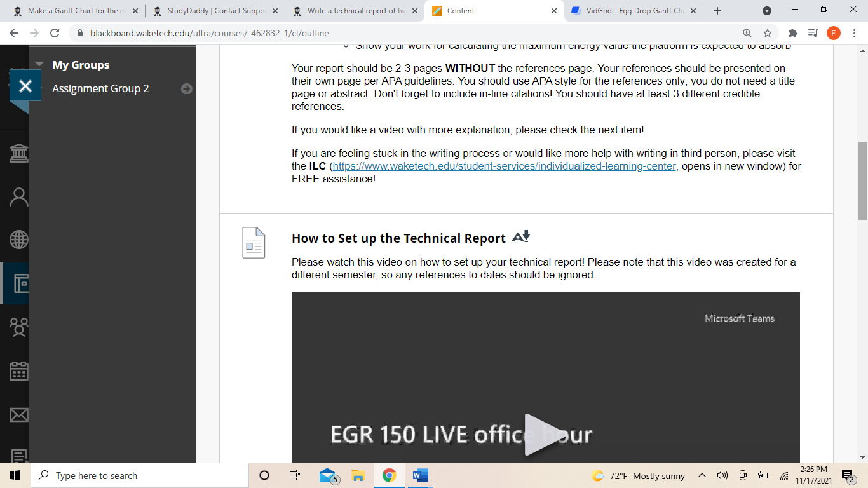Open Chrome's three-dot menu

(x=854, y=33)
